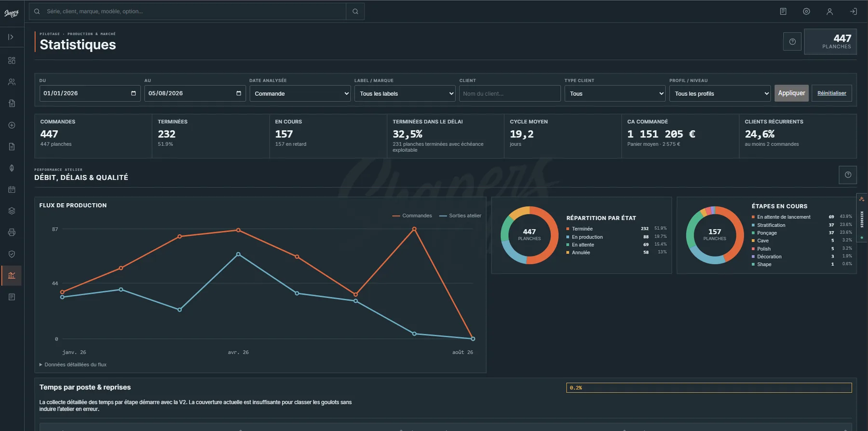Open the shield check icon in sidebar
The width and height of the screenshot is (868, 431).
point(12,254)
